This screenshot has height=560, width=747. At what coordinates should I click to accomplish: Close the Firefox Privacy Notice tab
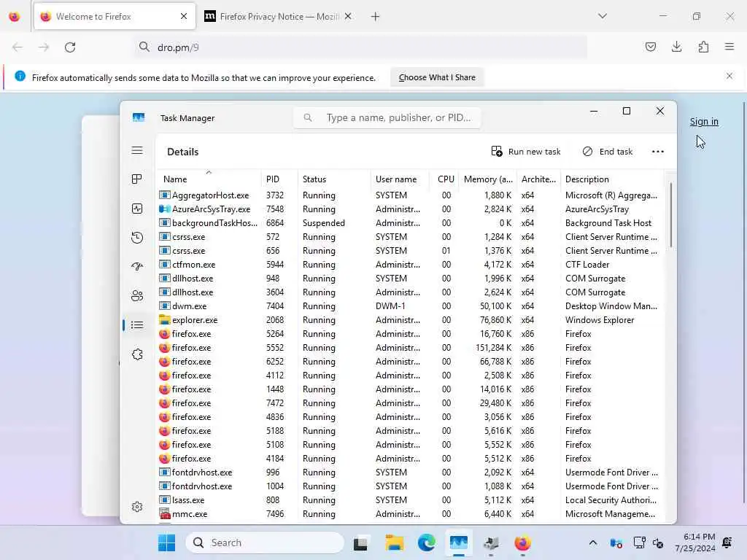coord(348,17)
